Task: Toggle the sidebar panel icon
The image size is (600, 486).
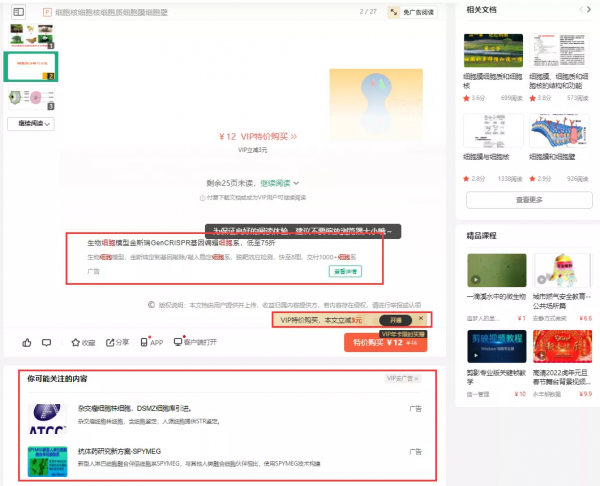Action: point(18,12)
